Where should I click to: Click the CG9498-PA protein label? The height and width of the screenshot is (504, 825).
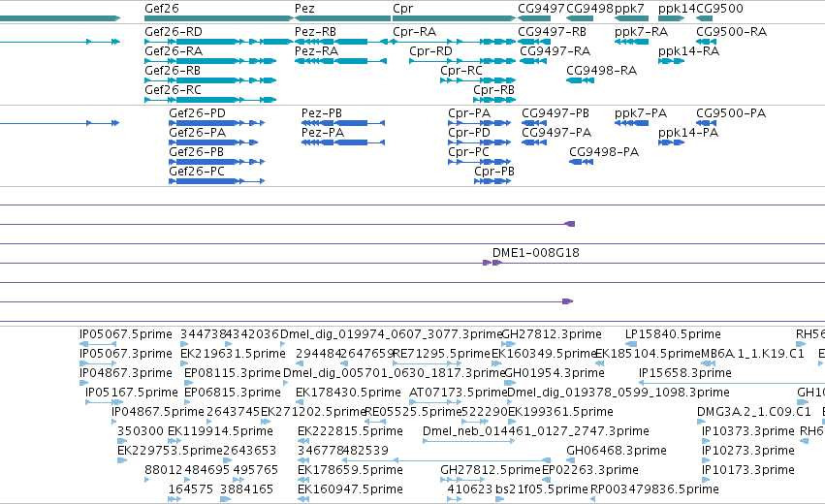pyautogui.click(x=604, y=152)
